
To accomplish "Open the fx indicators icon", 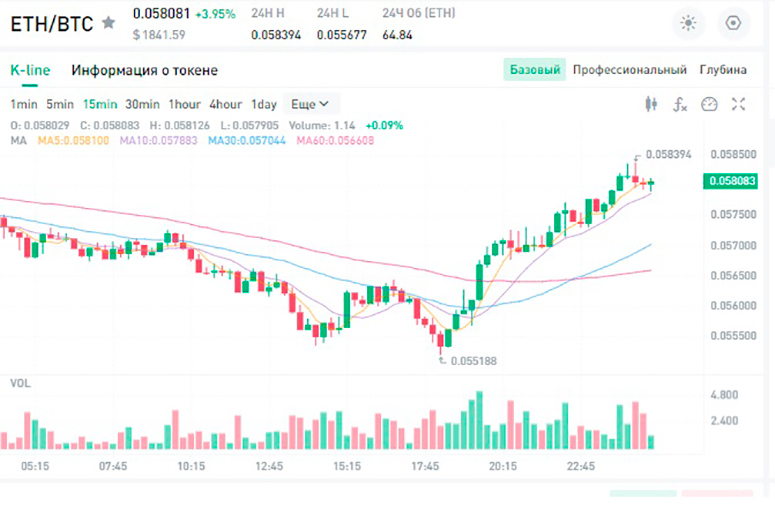I will pyautogui.click(x=680, y=104).
